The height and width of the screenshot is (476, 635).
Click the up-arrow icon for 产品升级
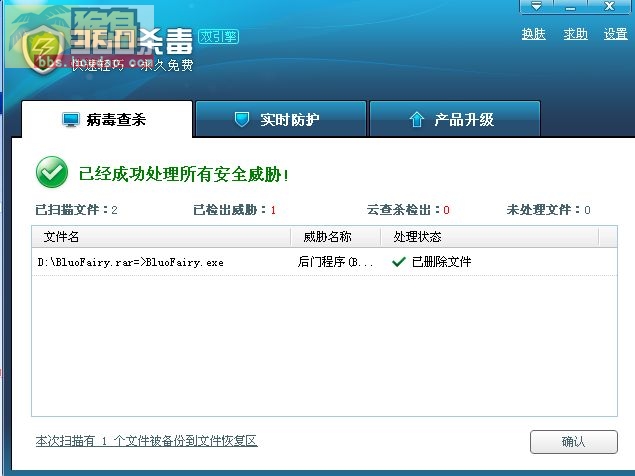[x=416, y=120]
